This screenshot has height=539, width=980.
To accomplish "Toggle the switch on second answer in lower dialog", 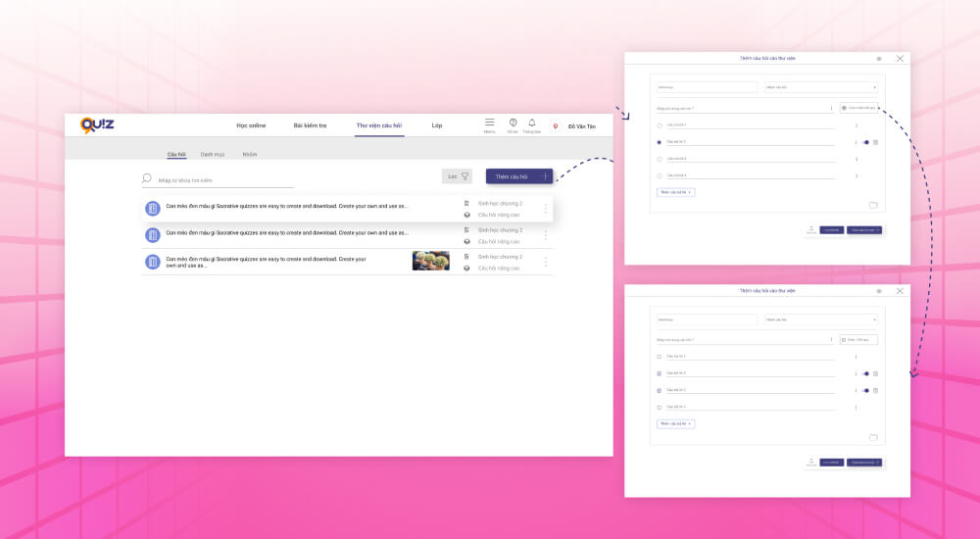I will pos(865,373).
